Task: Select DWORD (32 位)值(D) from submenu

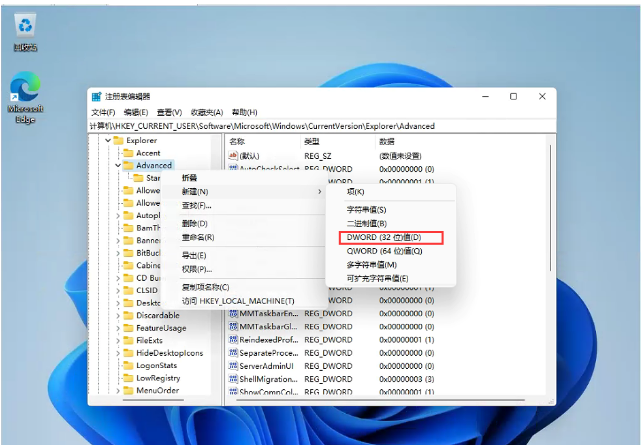Action: [385, 237]
